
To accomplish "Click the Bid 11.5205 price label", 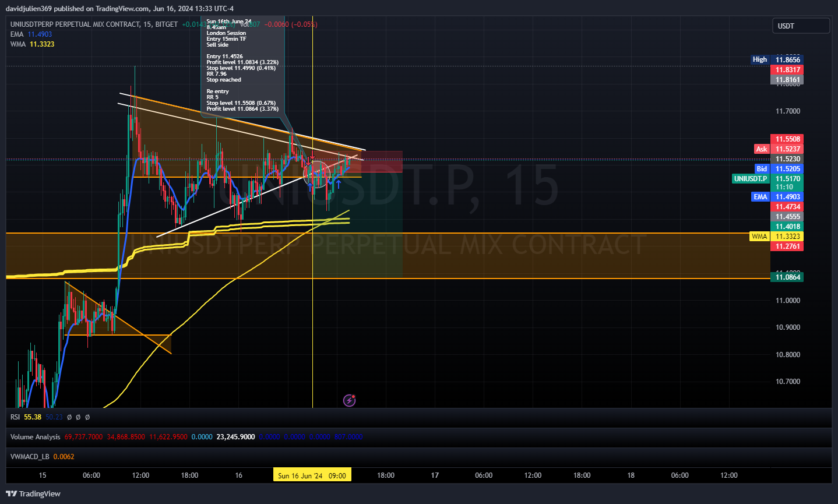I will [779, 168].
